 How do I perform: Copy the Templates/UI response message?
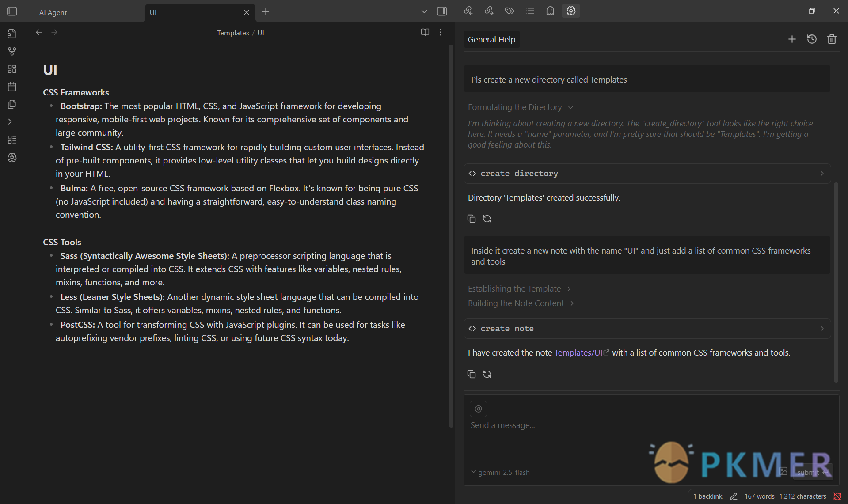coord(472,374)
